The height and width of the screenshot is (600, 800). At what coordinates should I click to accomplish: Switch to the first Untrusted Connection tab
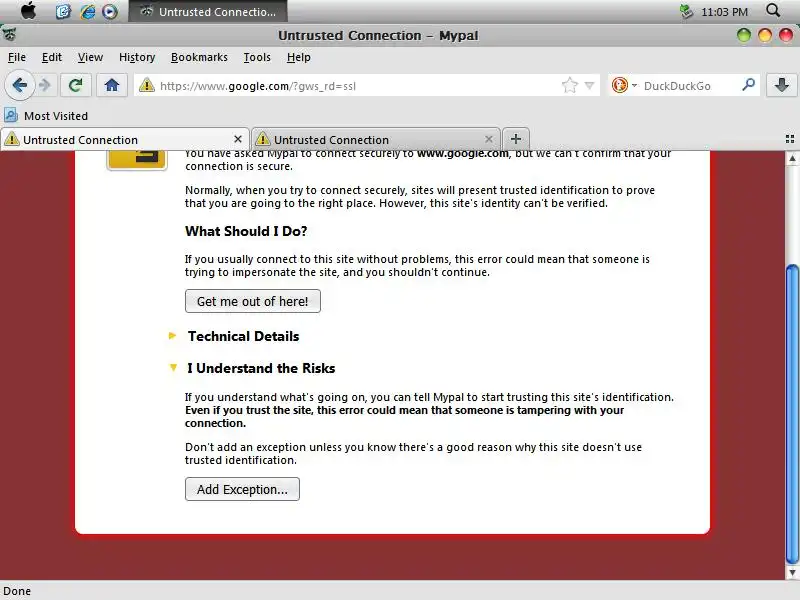tap(124, 139)
